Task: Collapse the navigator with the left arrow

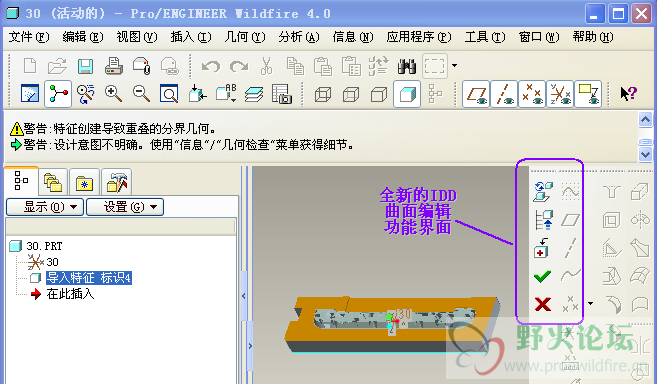Action: click(244, 296)
